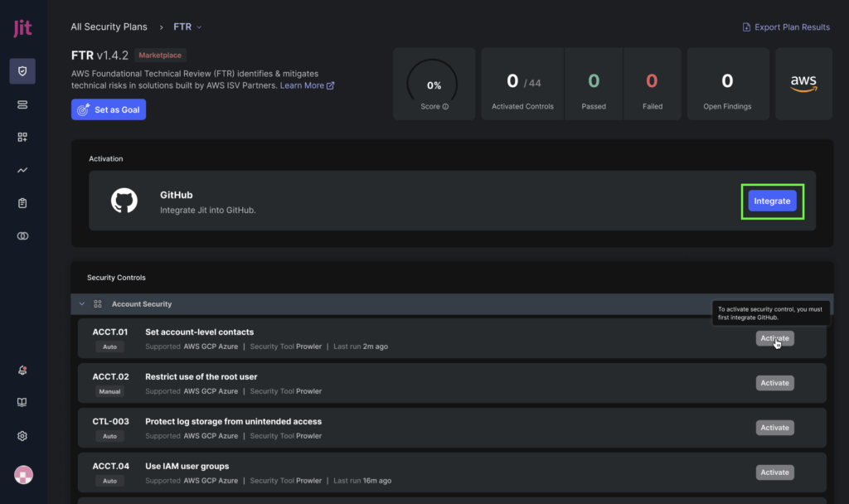The width and height of the screenshot is (849, 504).
Task: Open the settings gear icon
Action: tap(22, 436)
